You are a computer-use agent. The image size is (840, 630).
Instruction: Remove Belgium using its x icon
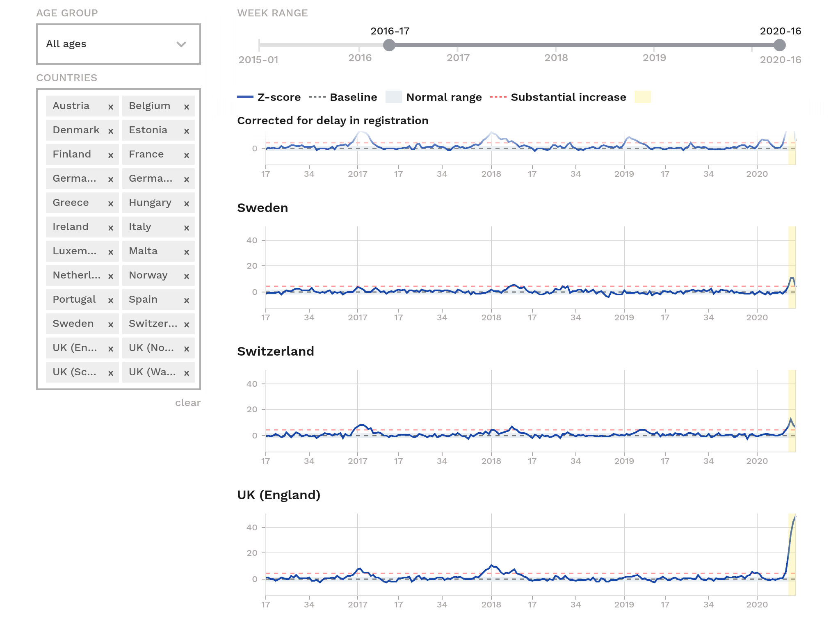coord(187,107)
